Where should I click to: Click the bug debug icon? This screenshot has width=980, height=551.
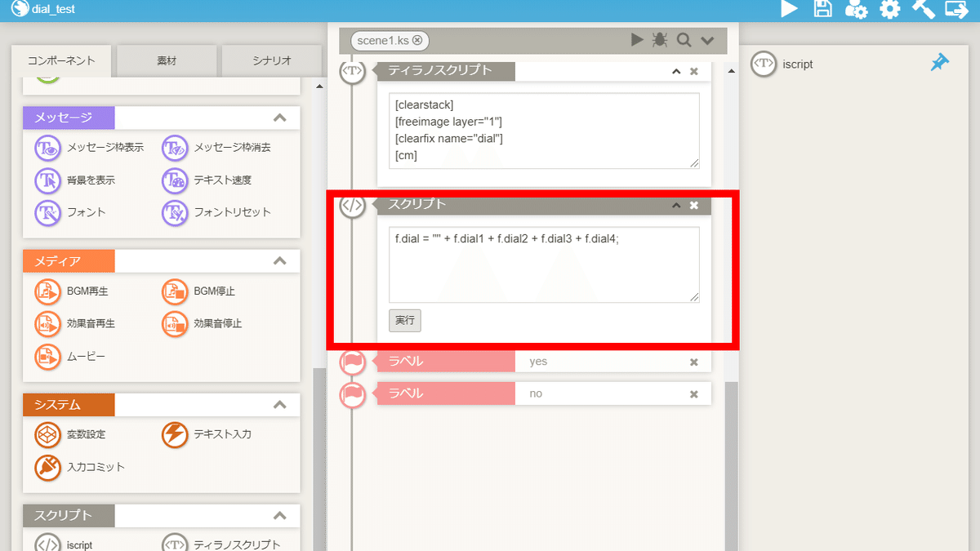[660, 40]
